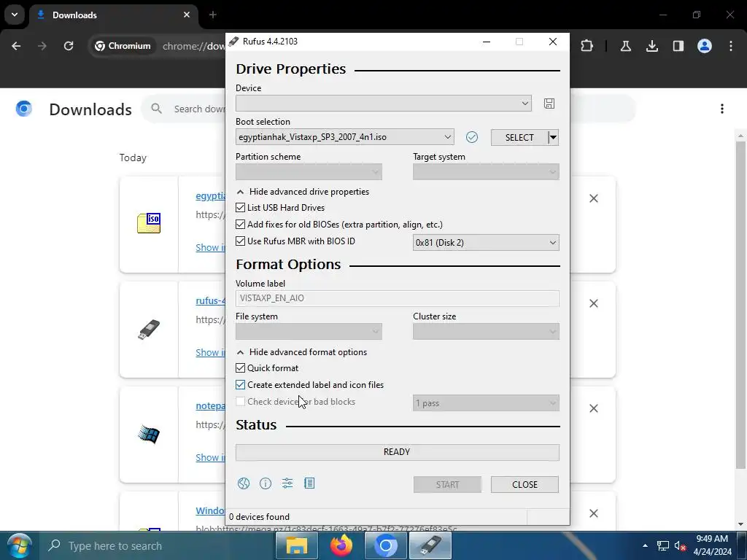Click the Windows flag file icon in Downloads
Screen dimensions: 747x560
point(149,434)
